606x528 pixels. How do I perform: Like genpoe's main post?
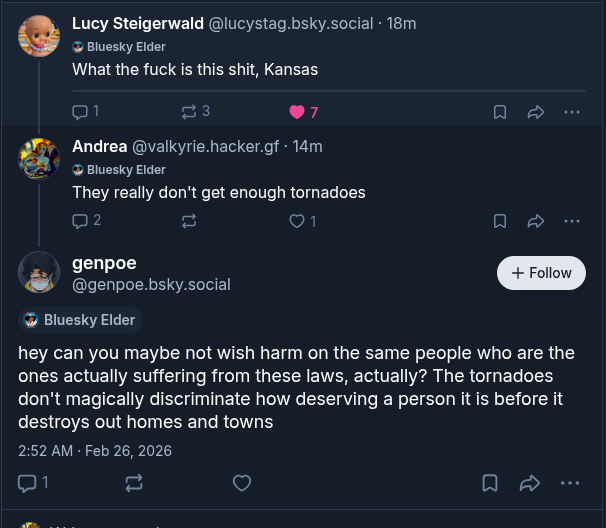(241, 483)
